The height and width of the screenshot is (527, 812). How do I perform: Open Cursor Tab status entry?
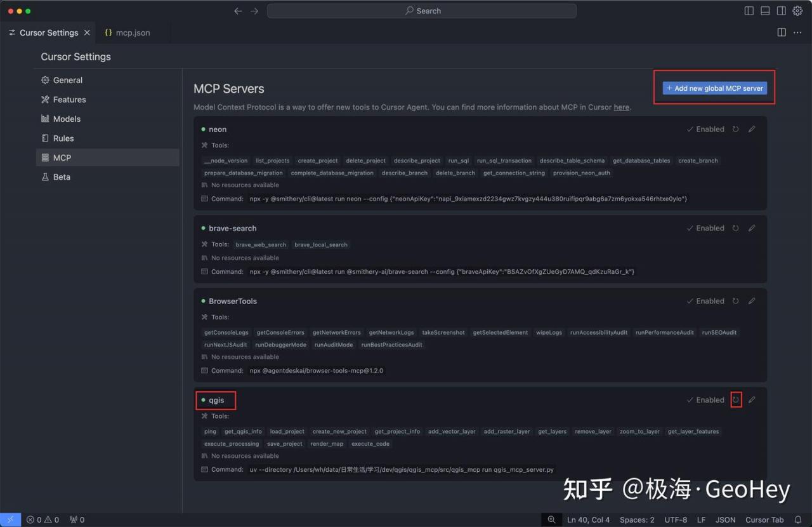(x=765, y=519)
